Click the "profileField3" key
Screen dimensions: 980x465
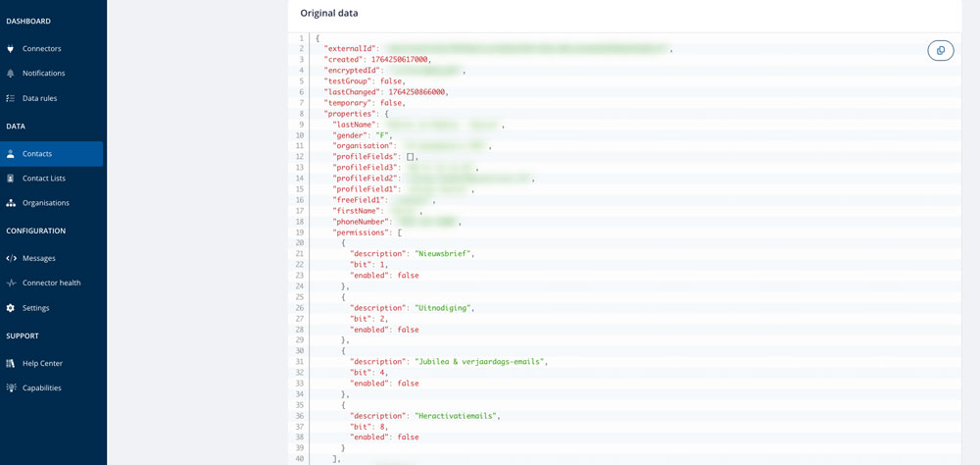tap(367, 168)
